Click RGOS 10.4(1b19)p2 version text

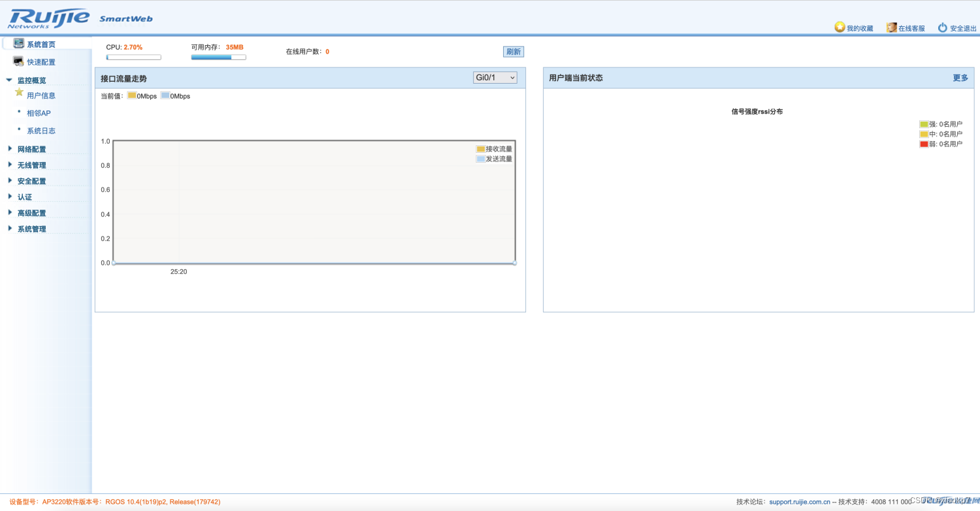point(136,502)
